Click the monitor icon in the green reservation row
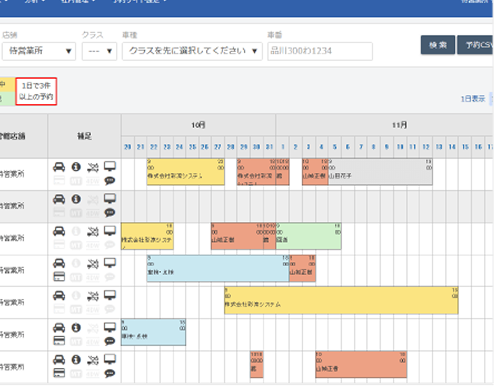Viewport: 494px width, 386px height. point(110,231)
